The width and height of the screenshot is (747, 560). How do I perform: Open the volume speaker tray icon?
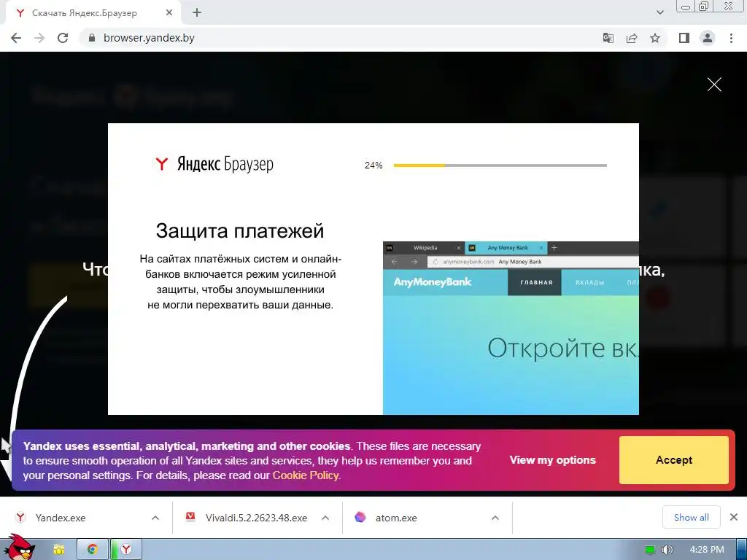tap(667, 550)
